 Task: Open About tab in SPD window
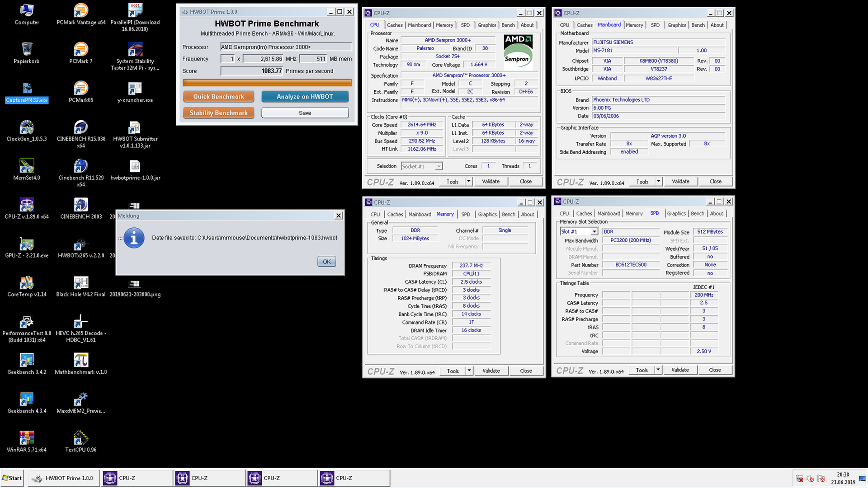pyautogui.click(x=717, y=213)
